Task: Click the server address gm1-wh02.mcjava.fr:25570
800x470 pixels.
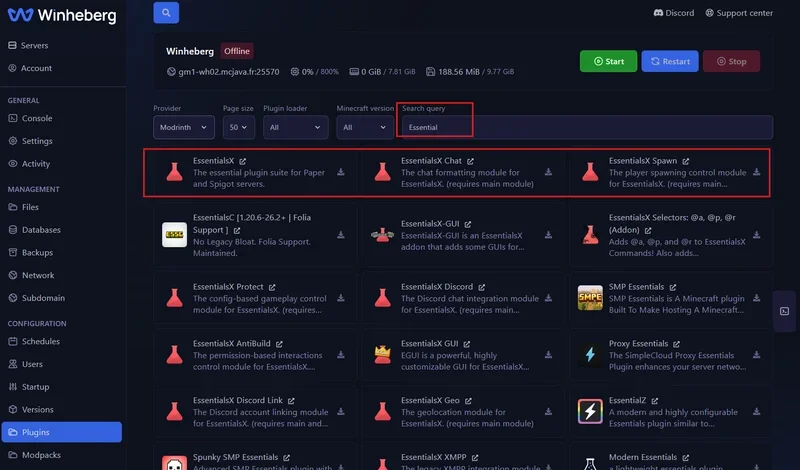Action: tap(223, 72)
